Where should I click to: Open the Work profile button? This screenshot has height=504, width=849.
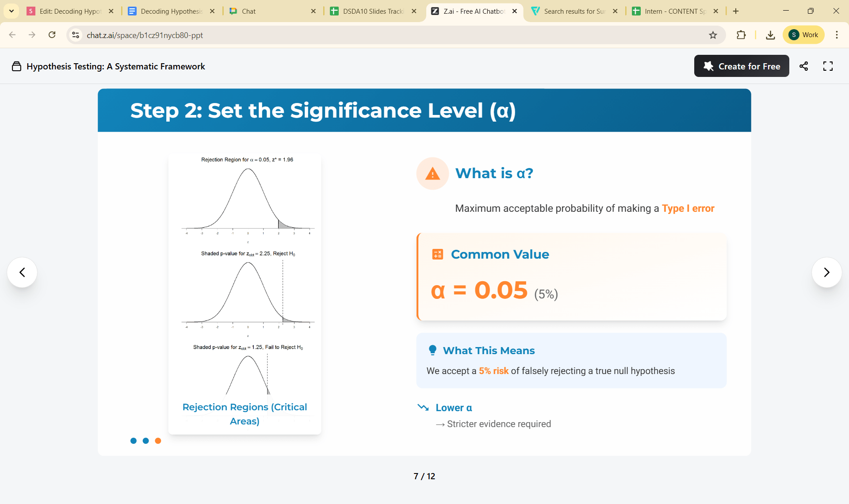(x=803, y=35)
